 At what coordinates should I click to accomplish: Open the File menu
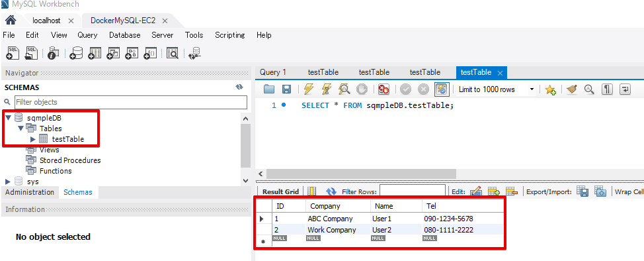pos(9,35)
